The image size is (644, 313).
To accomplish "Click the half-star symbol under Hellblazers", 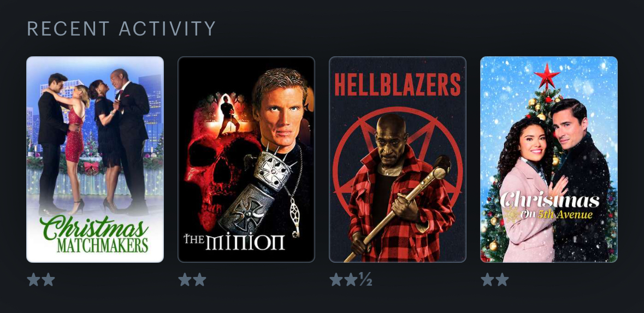I will [x=365, y=280].
